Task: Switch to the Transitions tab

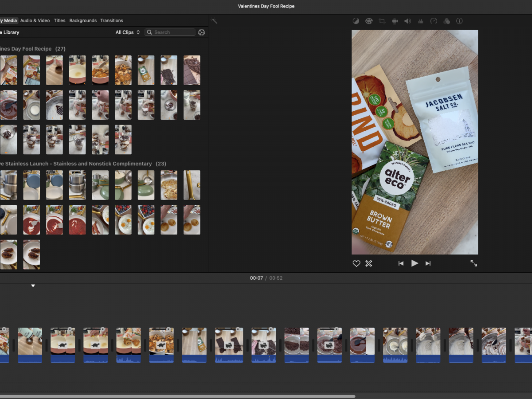Action: [112, 20]
